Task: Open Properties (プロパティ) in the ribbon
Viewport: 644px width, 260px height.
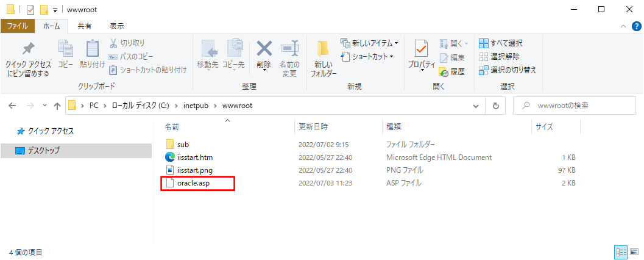Action: 421,54
